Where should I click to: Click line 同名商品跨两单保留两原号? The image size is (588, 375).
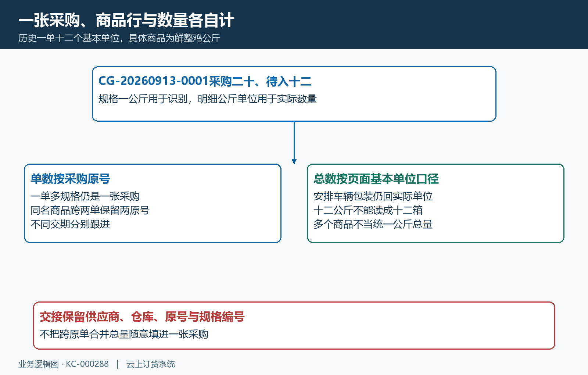90,210
